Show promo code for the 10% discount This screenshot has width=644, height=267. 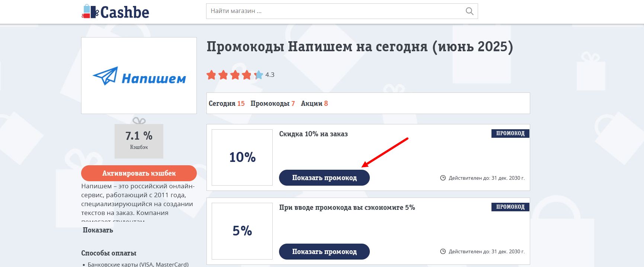[324, 178]
